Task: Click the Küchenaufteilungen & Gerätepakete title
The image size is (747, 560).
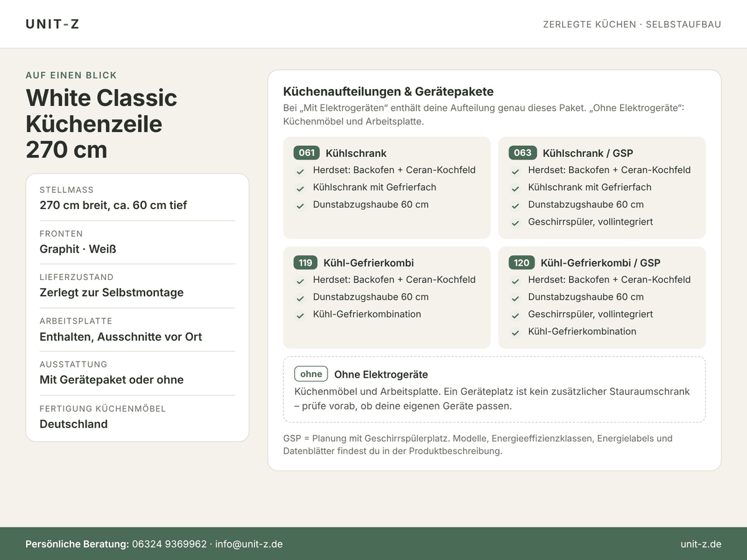Action: tap(388, 91)
